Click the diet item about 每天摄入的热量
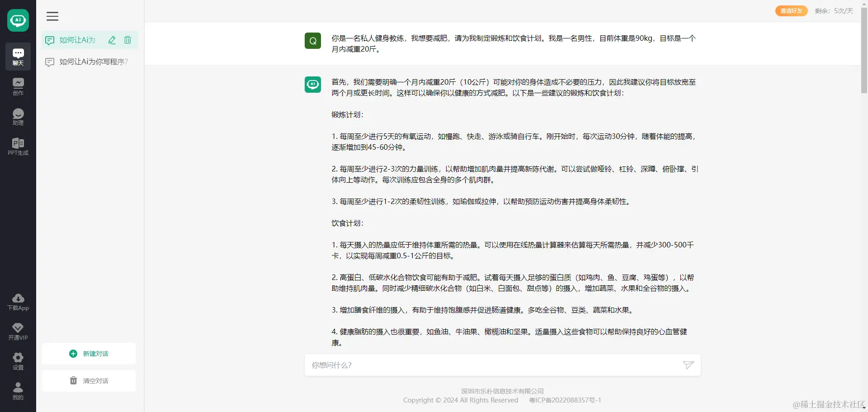 point(513,250)
